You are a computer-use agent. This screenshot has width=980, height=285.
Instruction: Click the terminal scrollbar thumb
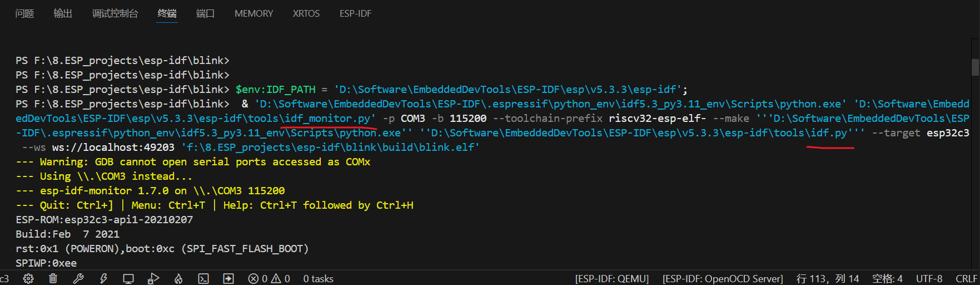[x=975, y=67]
